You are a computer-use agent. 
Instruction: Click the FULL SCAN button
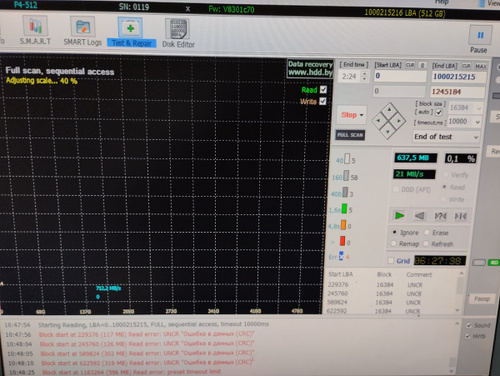350,135
